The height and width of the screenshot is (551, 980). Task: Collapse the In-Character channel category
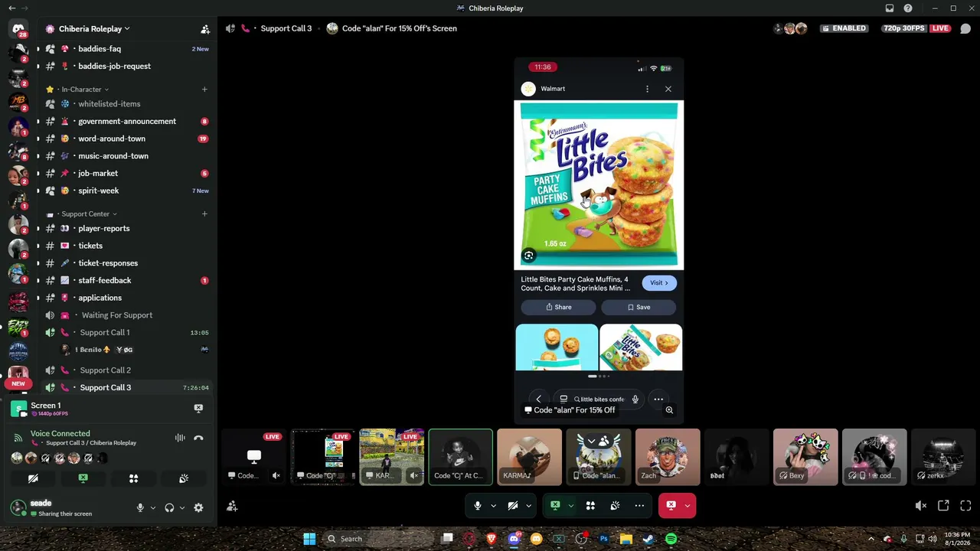point(84,90)
